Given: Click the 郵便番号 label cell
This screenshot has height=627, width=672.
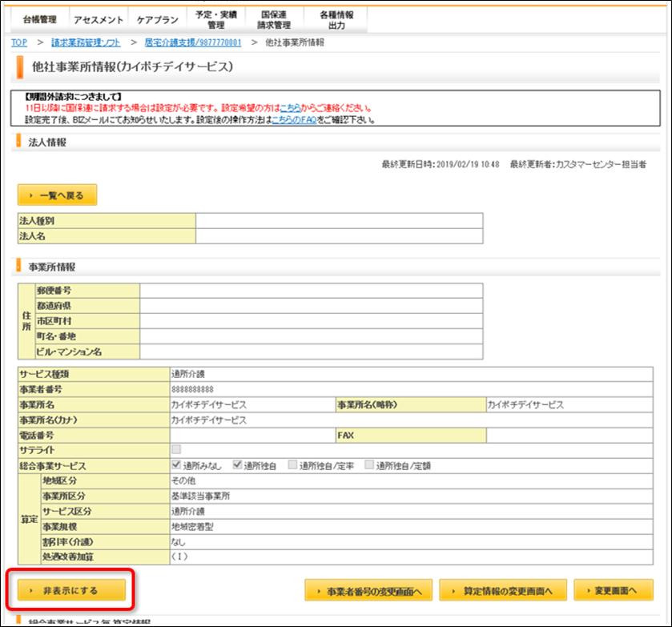Looking at the screenshot, I should pyautogui.click(x=87, y=291).
